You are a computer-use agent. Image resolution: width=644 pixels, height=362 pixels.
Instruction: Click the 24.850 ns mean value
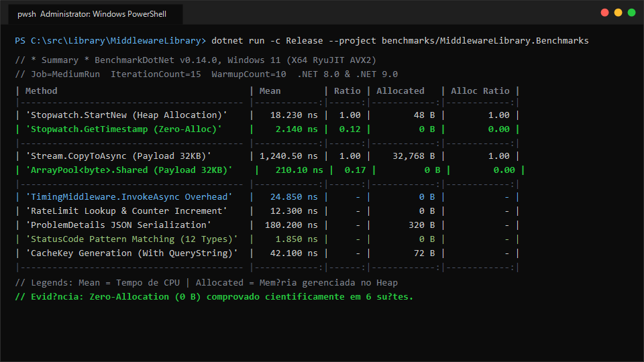294,197
